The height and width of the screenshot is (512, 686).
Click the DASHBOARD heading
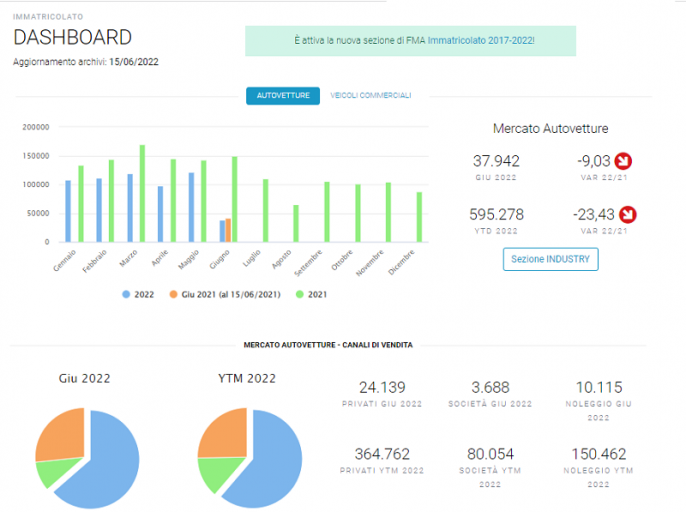72,37
